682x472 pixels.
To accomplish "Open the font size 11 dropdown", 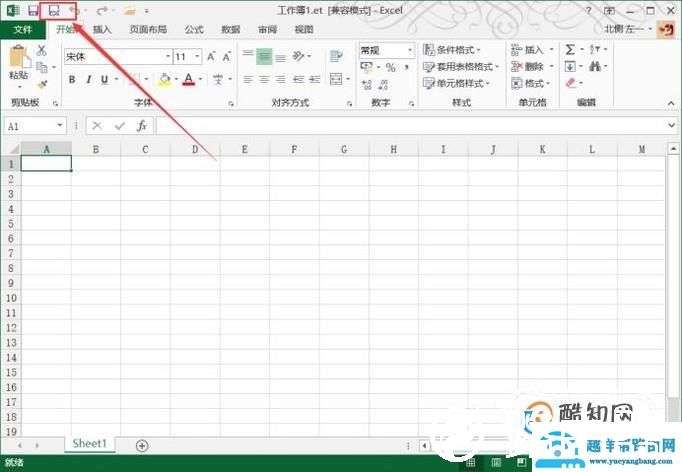I will (197, 57).
